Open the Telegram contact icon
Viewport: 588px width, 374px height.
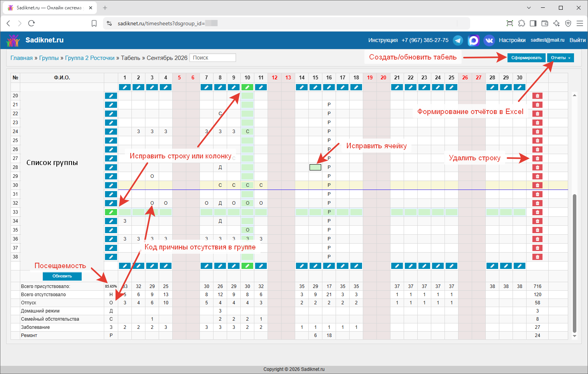(x=458, y=40)
